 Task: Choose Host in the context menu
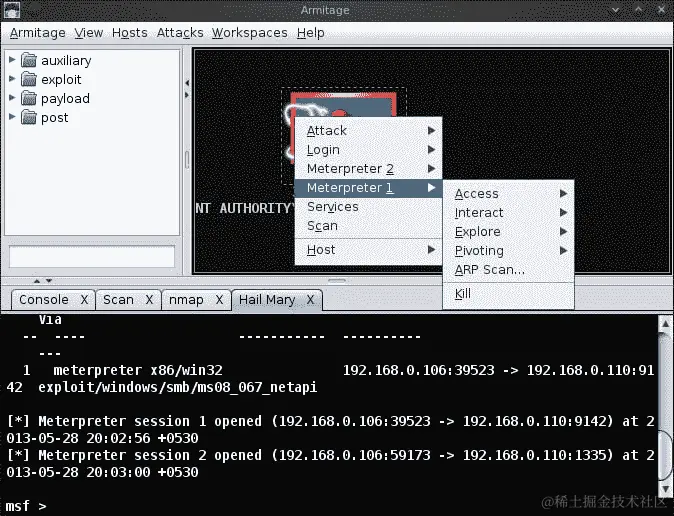[x=368, y=250]
